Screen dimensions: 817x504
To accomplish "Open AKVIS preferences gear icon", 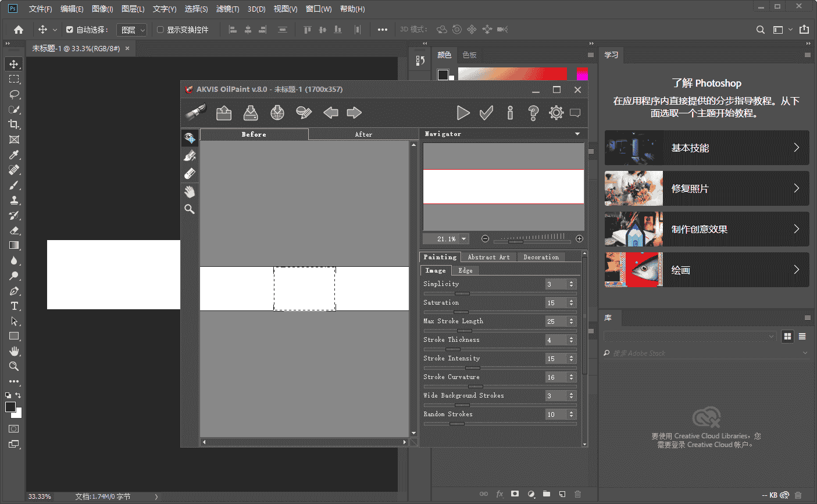I will 556,113.
